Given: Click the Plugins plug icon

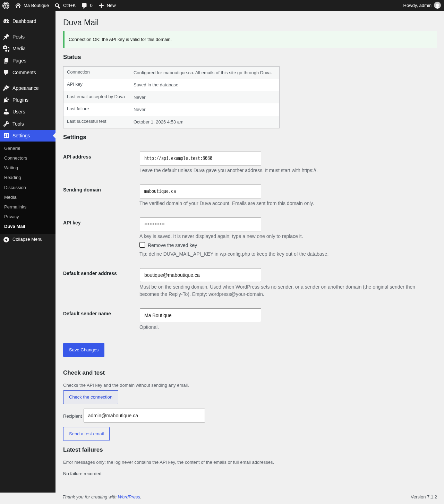Looking at the screenshot, I should coord(6,100).
